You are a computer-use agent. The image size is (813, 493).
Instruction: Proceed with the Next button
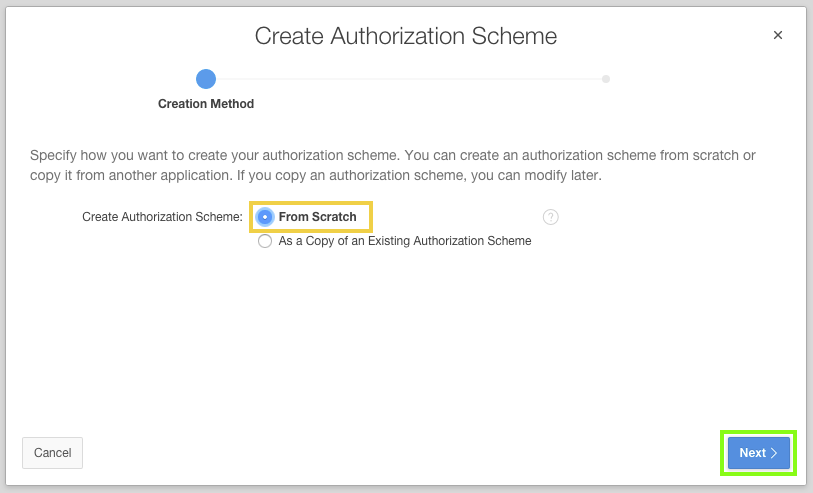point(758,453)
